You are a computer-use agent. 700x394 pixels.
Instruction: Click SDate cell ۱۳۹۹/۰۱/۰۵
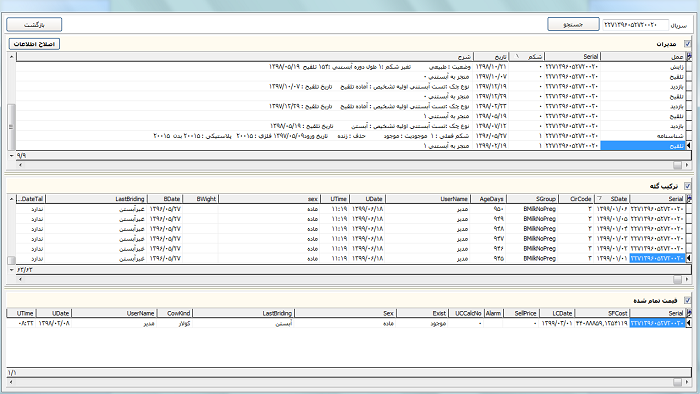(x=612, y=219)
